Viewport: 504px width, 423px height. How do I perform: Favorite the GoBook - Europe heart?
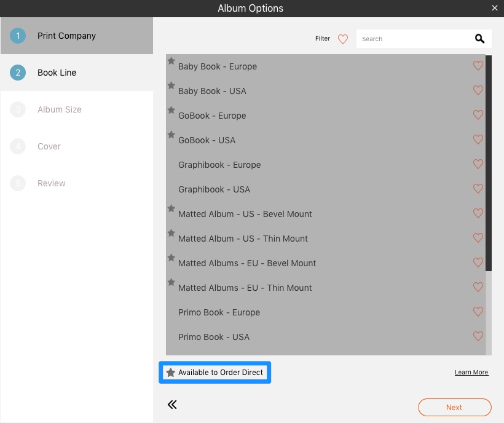click(x=478, y=115)
